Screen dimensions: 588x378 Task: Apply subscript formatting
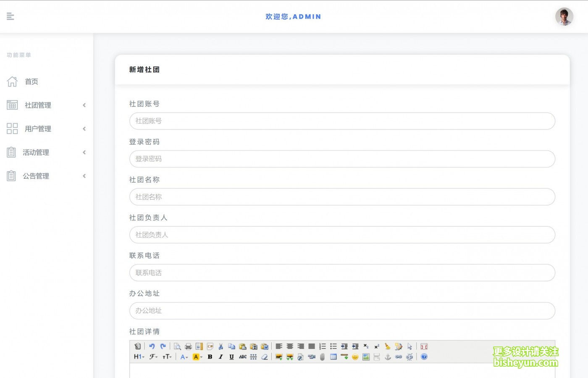pyautogui.click(x=366, y=346)
